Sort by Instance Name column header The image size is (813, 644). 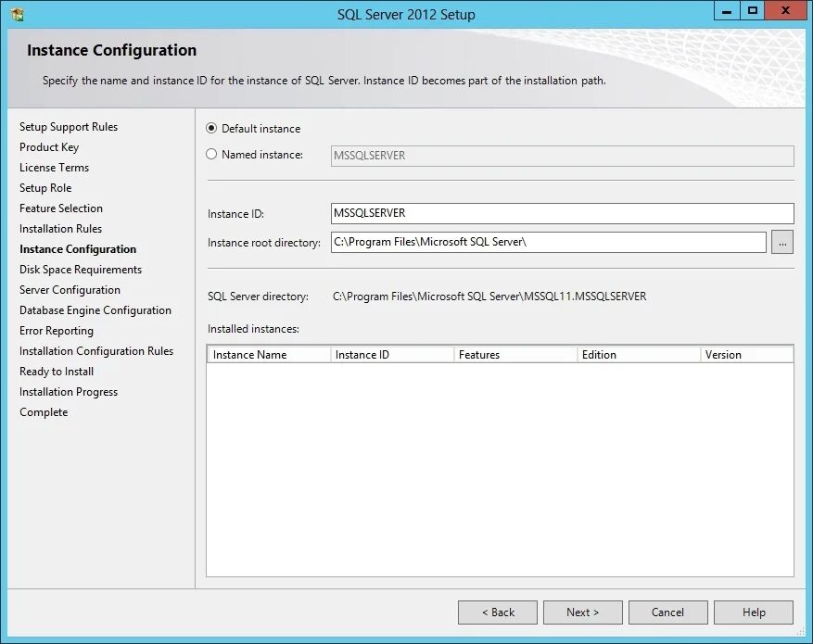coord(269,355)
